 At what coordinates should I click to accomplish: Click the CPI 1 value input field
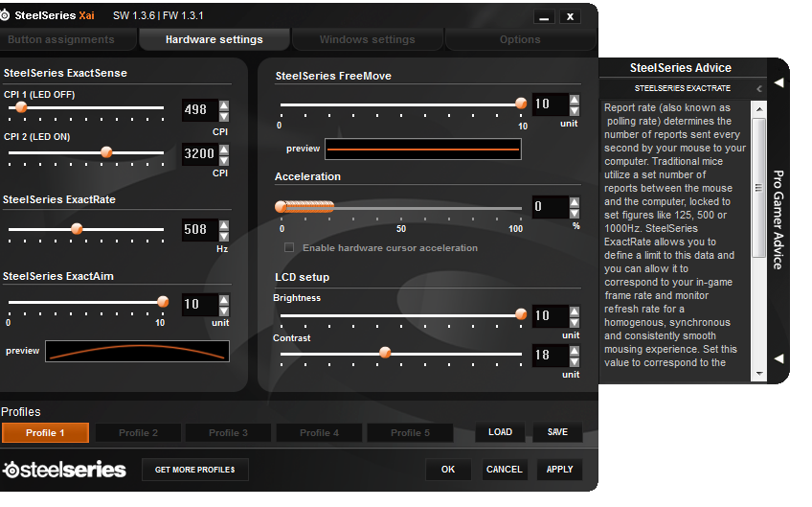tap(197, 110)
